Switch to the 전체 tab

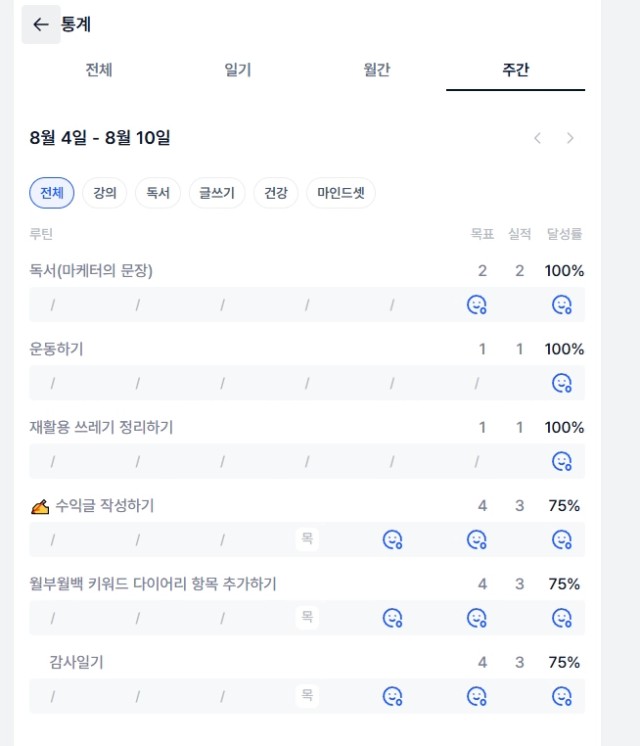pos(99,70)
